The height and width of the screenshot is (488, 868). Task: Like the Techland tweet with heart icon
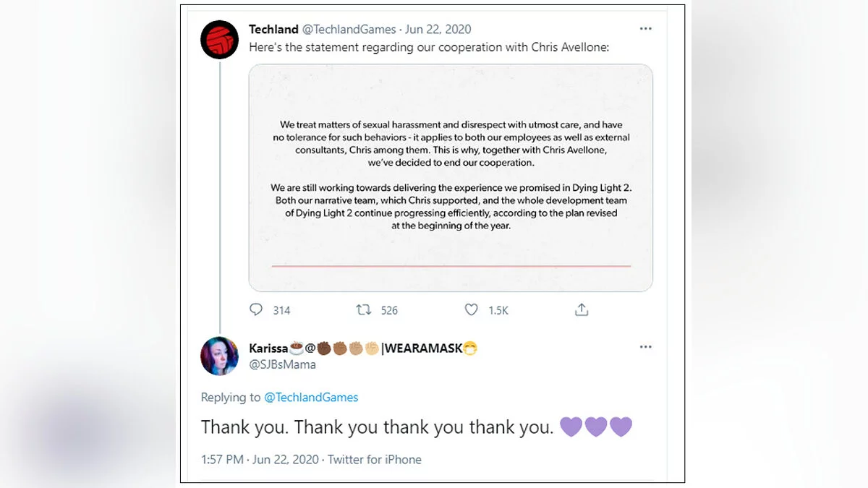click(x=472, y=309)
